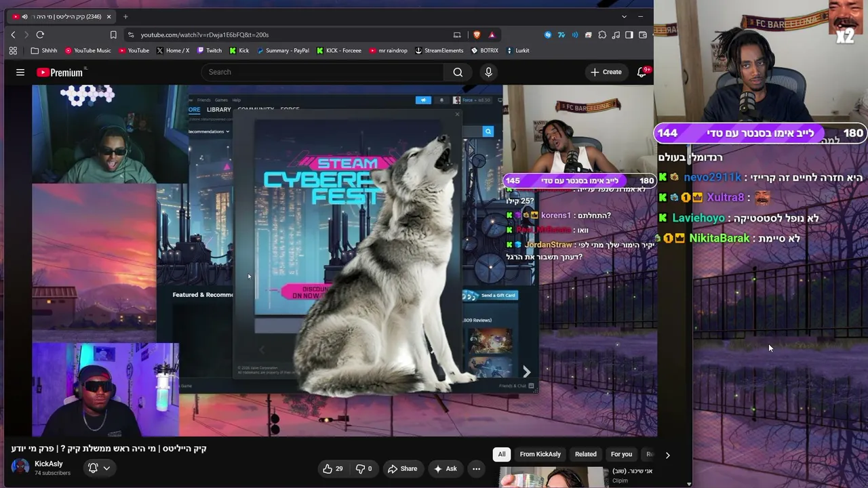Open the browser apps grid in bookmarks bar
The image size is (868, 488).
(13, 50)
